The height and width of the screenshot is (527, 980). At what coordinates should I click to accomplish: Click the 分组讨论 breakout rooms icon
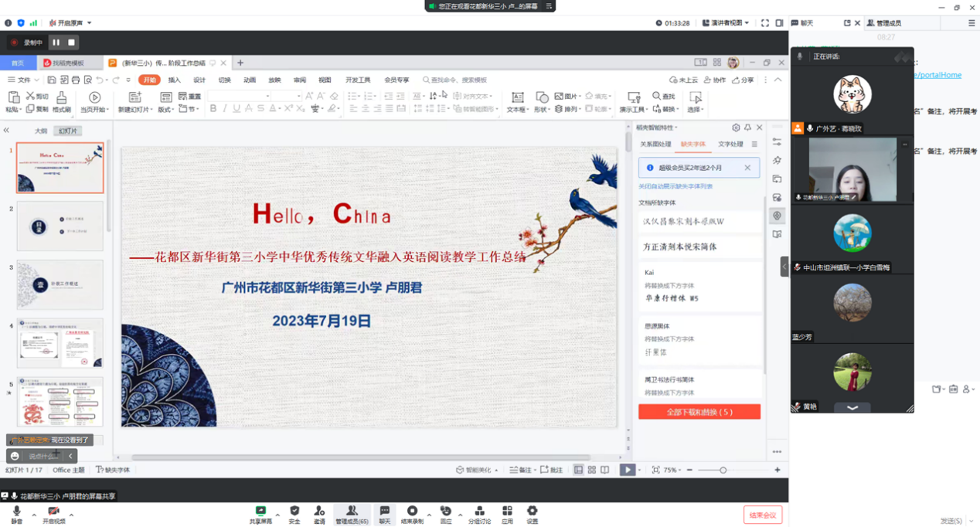pos(479,514)
